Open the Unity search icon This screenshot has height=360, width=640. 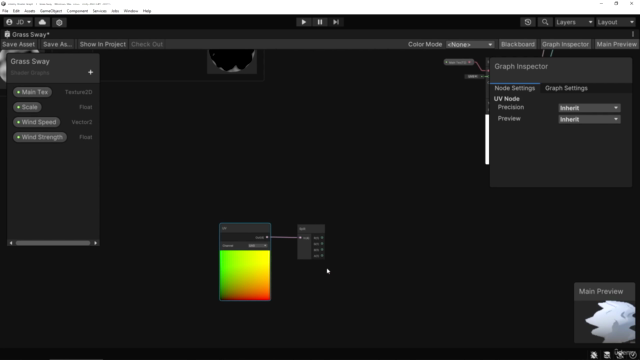[545, 22]
